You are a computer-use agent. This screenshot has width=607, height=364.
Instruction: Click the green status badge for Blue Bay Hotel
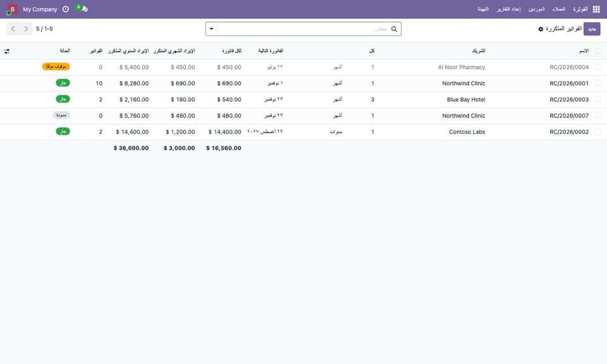63,99
